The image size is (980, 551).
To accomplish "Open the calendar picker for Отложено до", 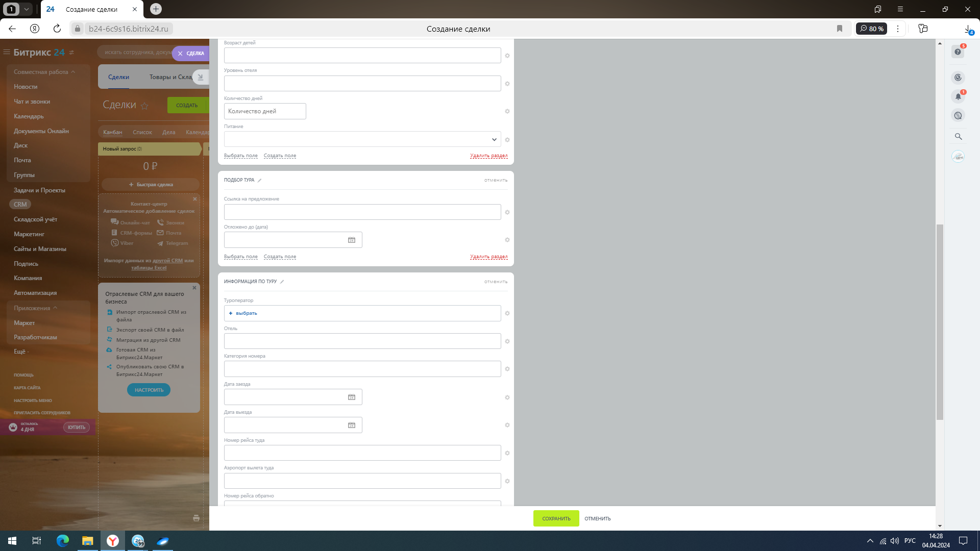I will [352, 240].
